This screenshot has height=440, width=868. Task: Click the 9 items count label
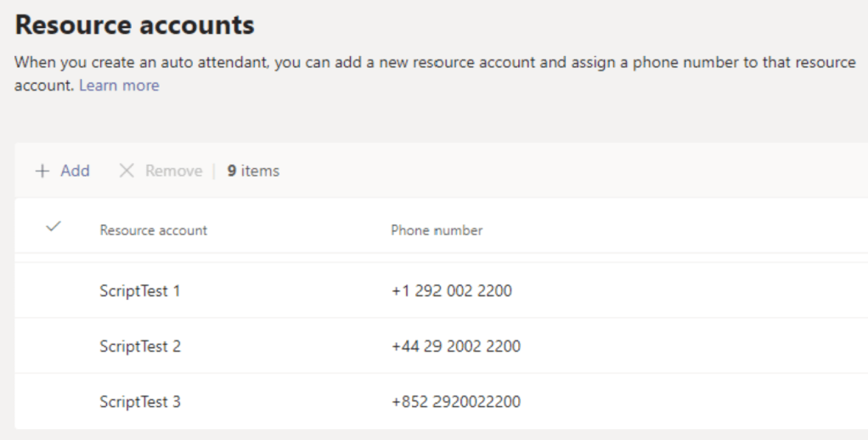point(253,171)
